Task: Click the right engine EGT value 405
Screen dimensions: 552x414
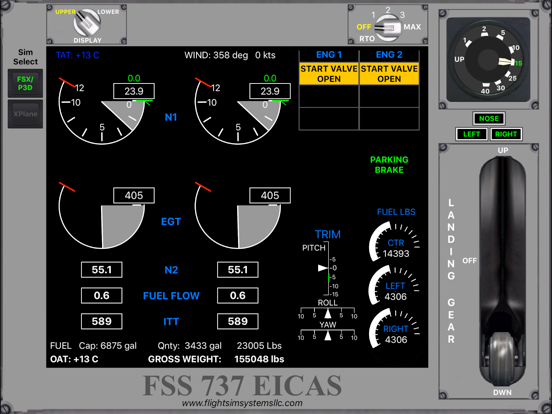Action: pyautogui.click(x=270, y=195)
